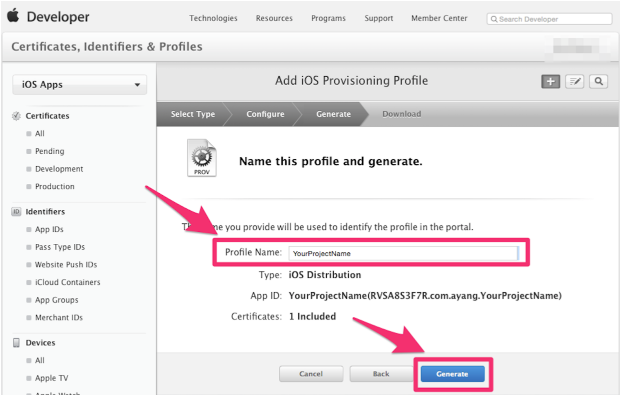The height and width of the screenshot is (397, 620).
Task: Click the Search Developer field
Action: 549,19
